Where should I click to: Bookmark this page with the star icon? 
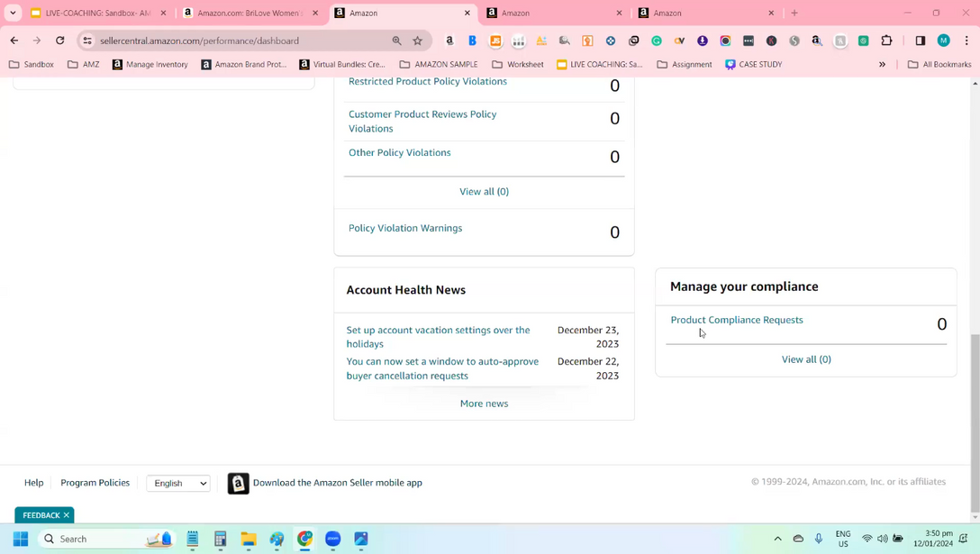418,41
